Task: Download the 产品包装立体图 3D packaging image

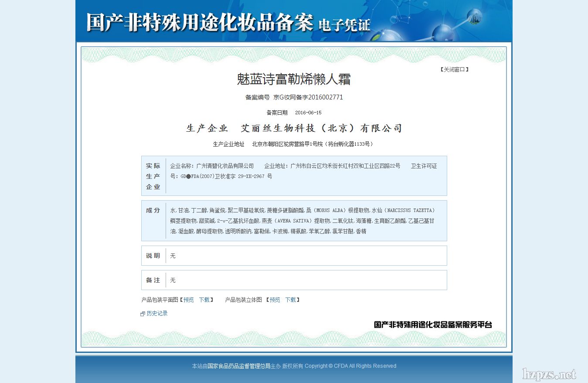Action: 290,300
